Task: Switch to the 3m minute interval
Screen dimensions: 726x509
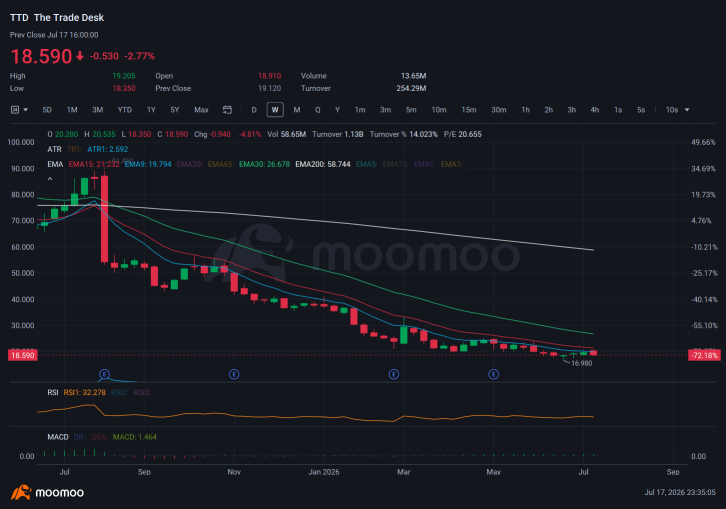Action: tap(385, 110)
